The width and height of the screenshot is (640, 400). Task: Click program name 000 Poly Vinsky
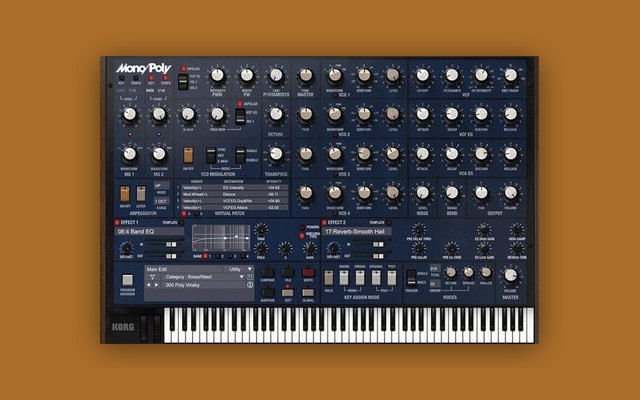click(183, 285)
